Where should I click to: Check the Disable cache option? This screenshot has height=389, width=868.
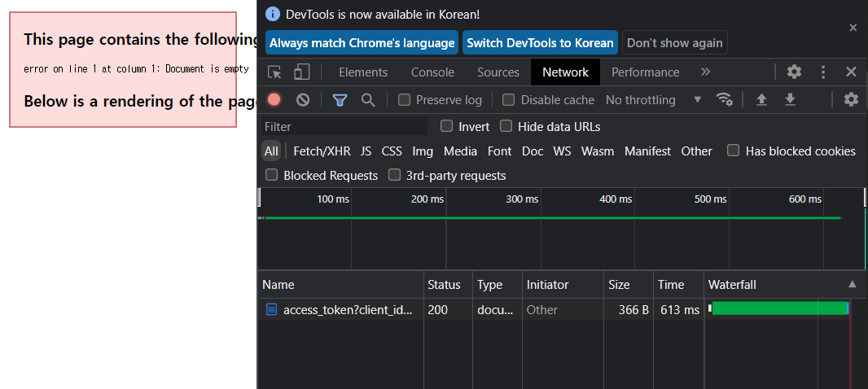(x=509, y=100)
